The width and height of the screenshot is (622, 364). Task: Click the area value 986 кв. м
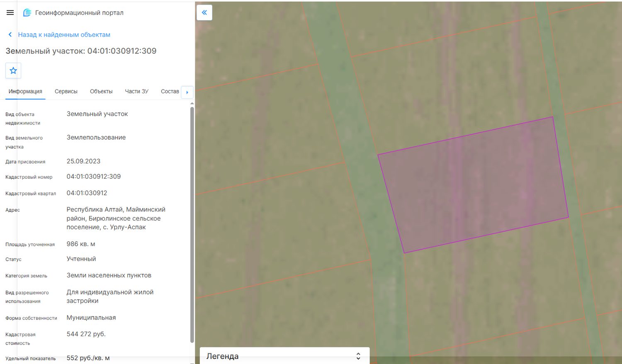81,244
